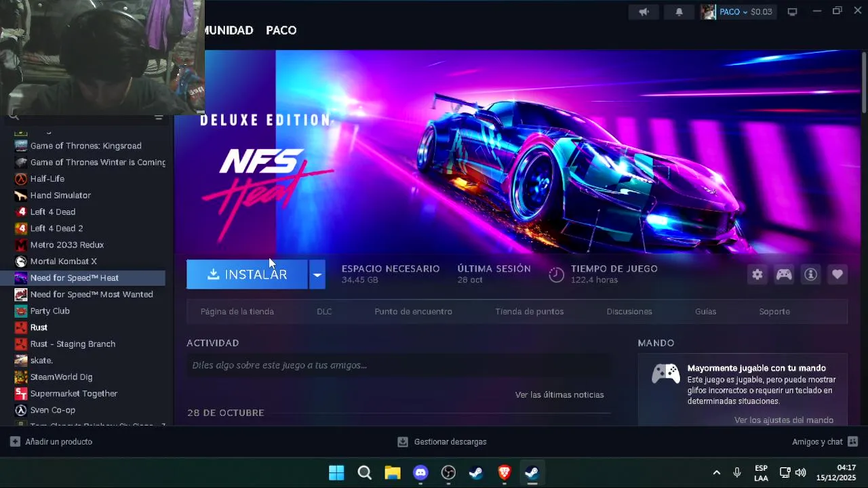Screen dimensions: 868x488
Task: Click Ver las últimas noticias link
Action: [x=559, y=394]
